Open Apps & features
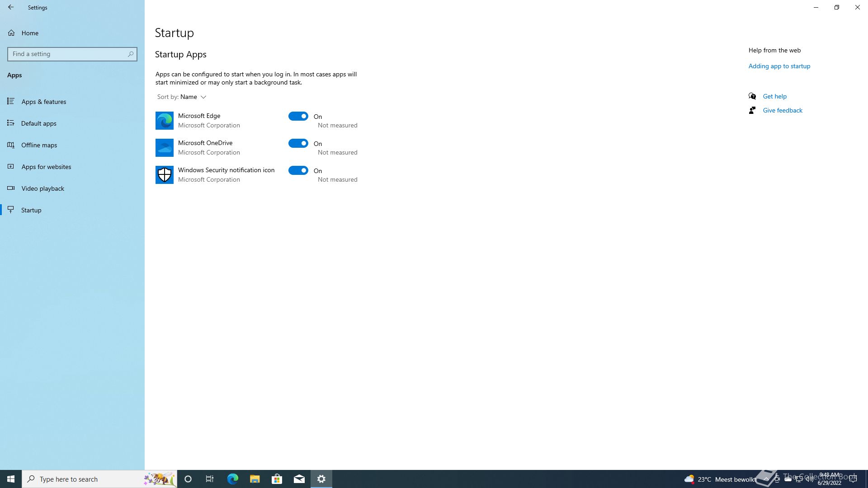This screenshot has width=868, height=488. (72, 102)
